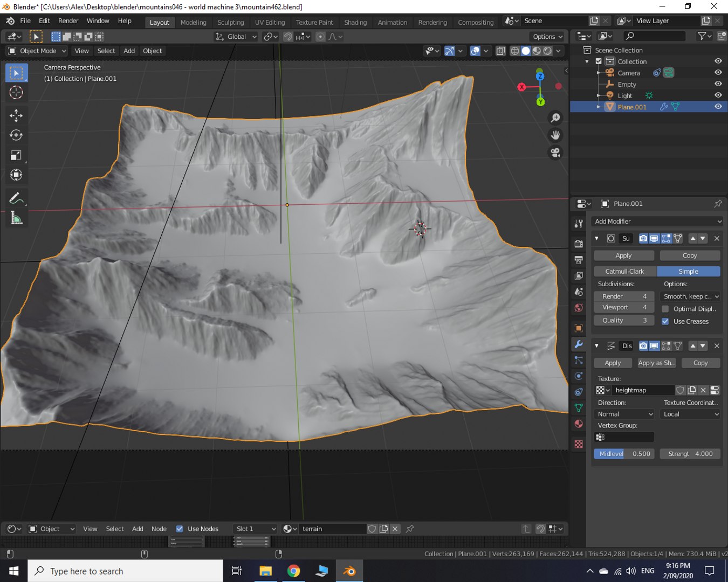The height and width of the screenshot is (582, 728).
Task: Switch to the Shading workspace tab
Action: click(355, 22)
